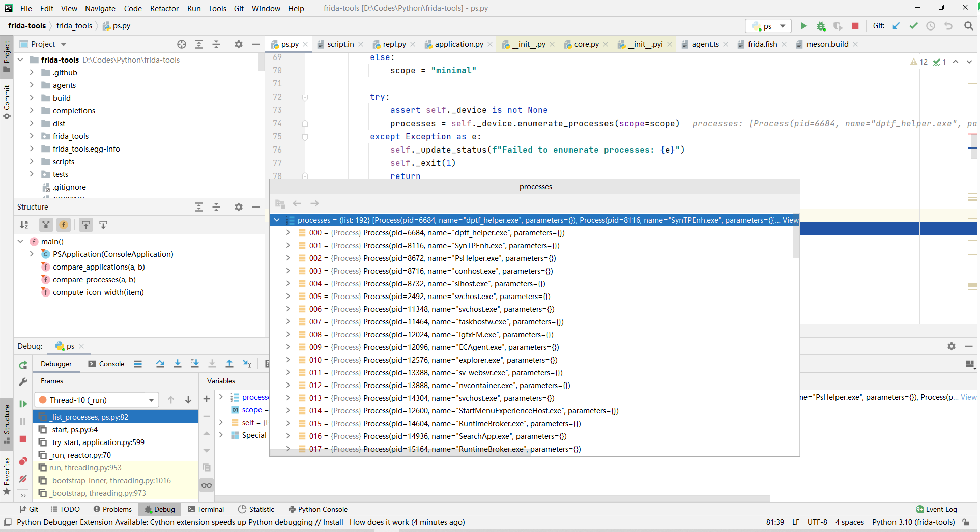Image resolution: width=980 pixels, height=532 pixels.
Task: Expand process entry 005 svchost.exe
Action: pyautogui.click(x=288, y=297)
